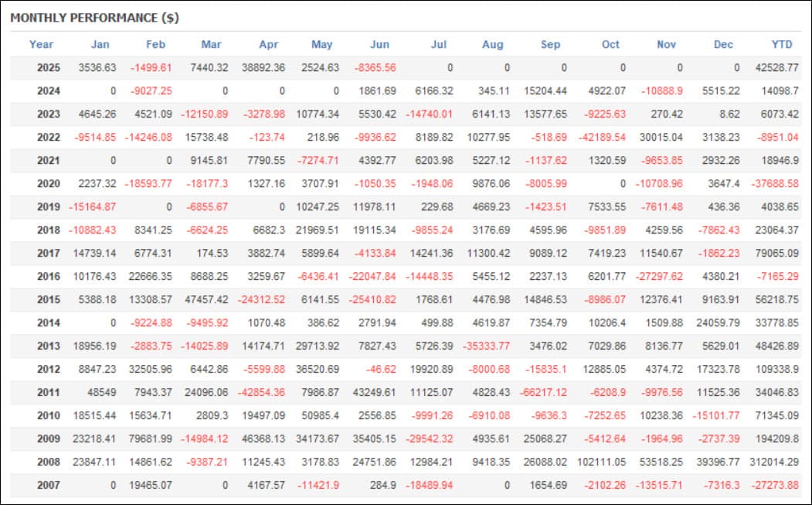Click 2025 April value 38892.36

click(x=263, y=68)
